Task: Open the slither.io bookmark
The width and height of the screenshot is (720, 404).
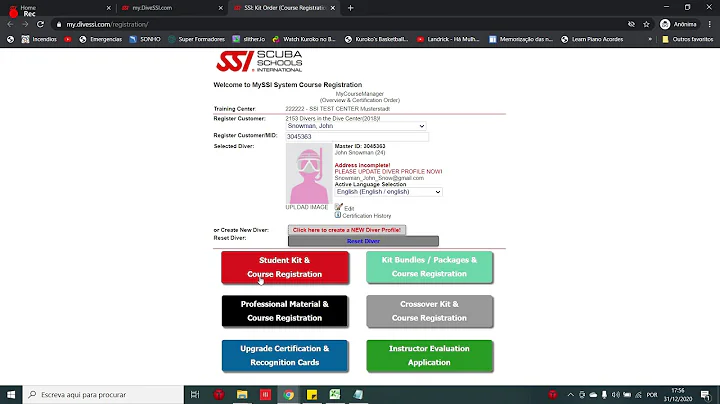Action: tap(249, 39)
